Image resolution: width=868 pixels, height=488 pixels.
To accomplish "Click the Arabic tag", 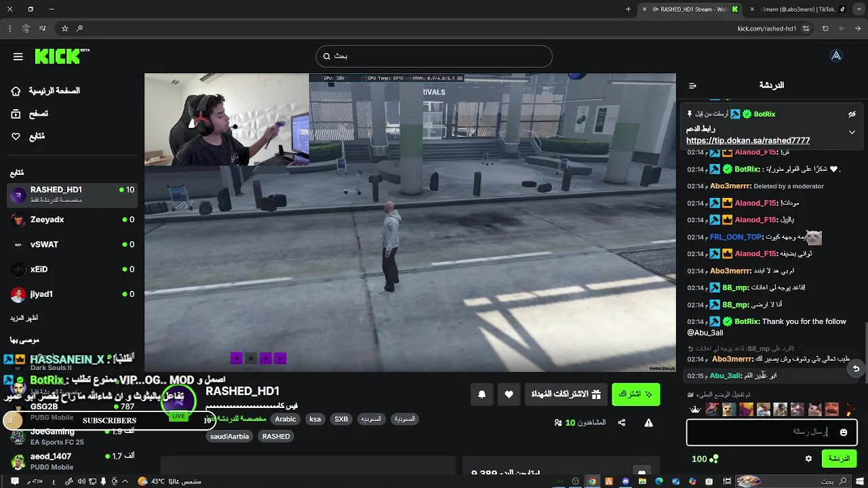I will pyautogui.click(x=285, y=419).
